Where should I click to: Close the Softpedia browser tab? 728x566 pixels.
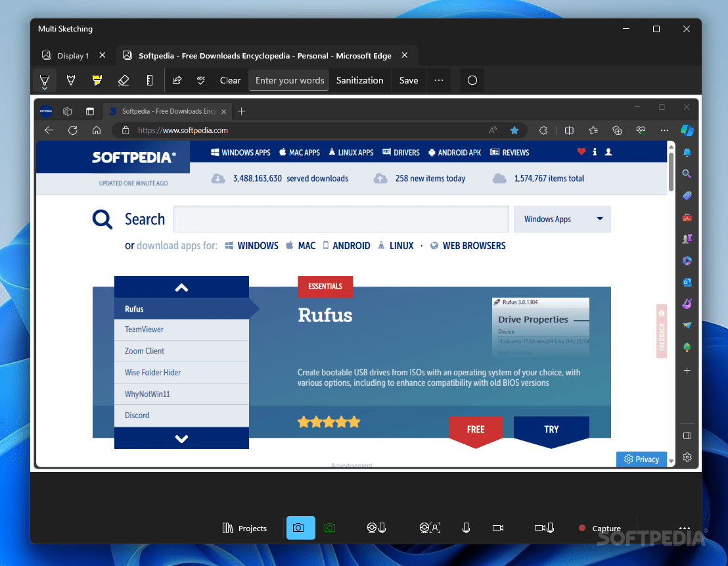[224, 112]
